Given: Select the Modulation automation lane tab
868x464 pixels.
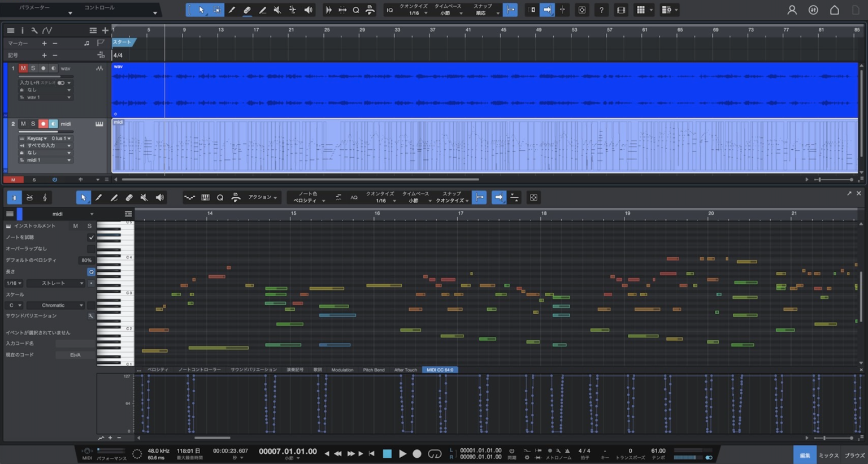Looking at the screenshot, I should pos(342,370).
